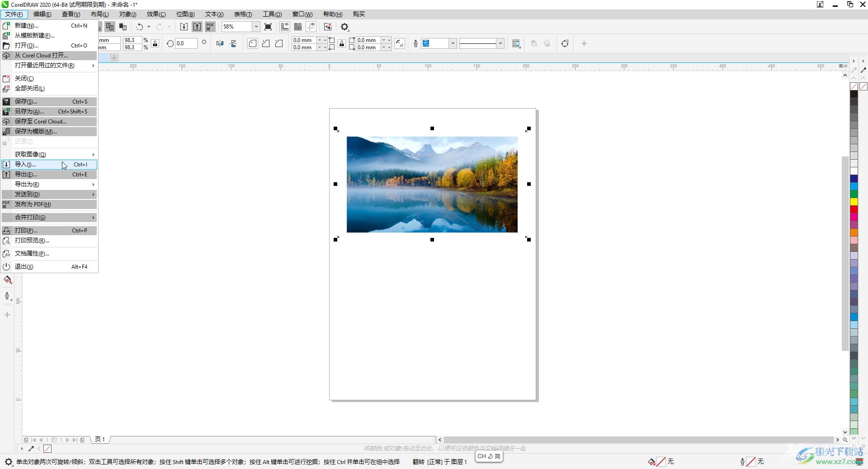Expand the 发送到 submenu

(x=49, y=194)
